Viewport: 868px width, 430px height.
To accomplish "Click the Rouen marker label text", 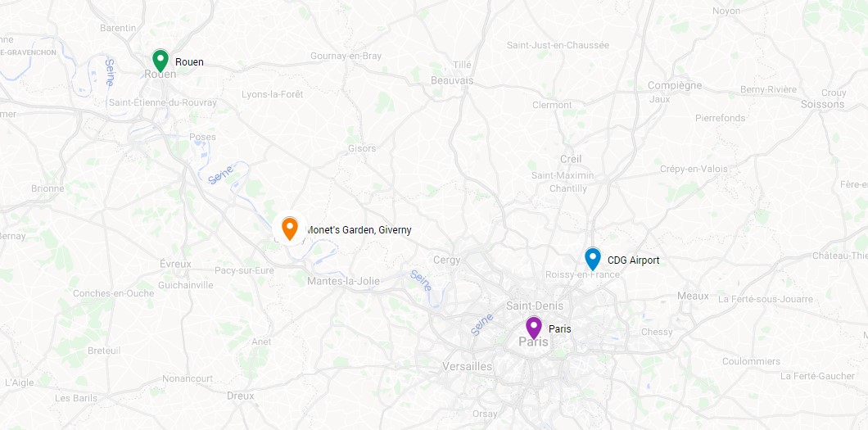I will 189,62.
